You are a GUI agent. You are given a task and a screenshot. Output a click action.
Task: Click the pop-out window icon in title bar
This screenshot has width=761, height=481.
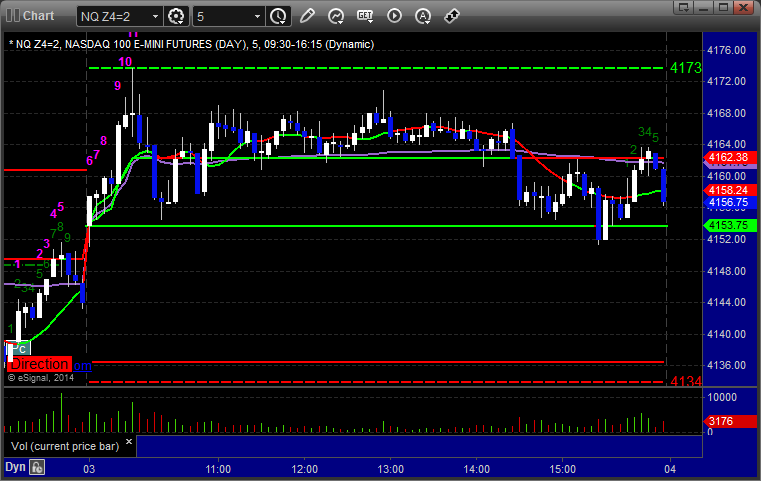[684, 7]
